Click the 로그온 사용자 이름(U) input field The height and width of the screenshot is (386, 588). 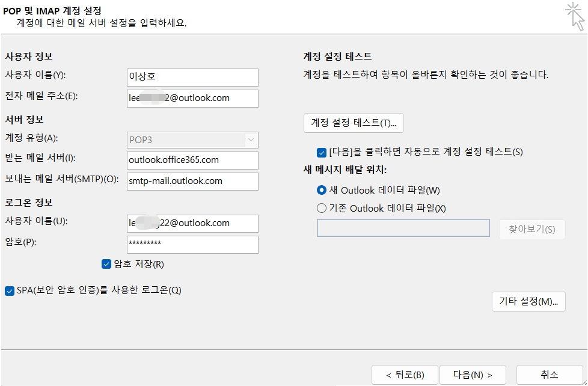tap(192, 223)
